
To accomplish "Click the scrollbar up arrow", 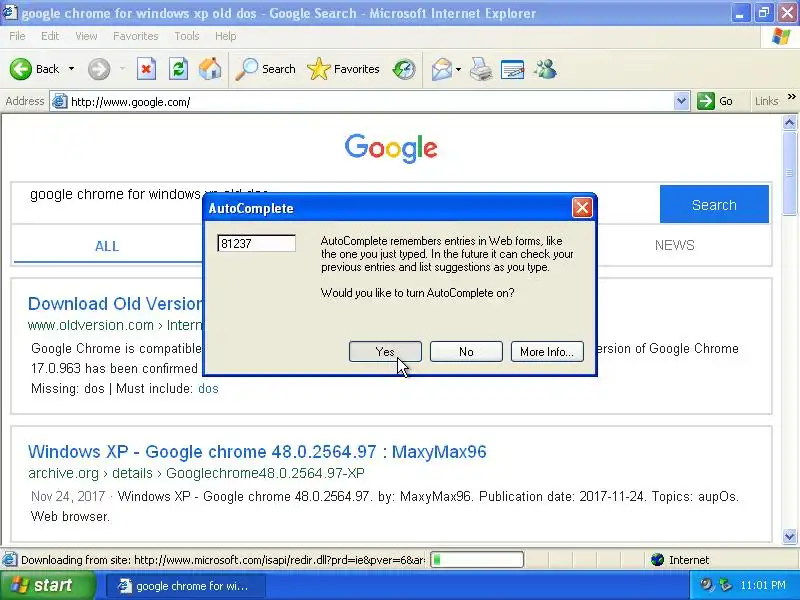I will (x=789, y=123).
